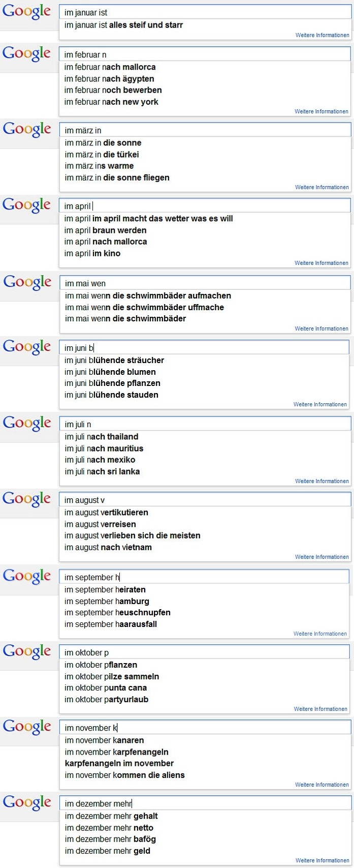Viewport: 354px width, 868px height.
Task: Open 'Weitere Informationen' link under januar suggestions
Action: pos(322,36)
